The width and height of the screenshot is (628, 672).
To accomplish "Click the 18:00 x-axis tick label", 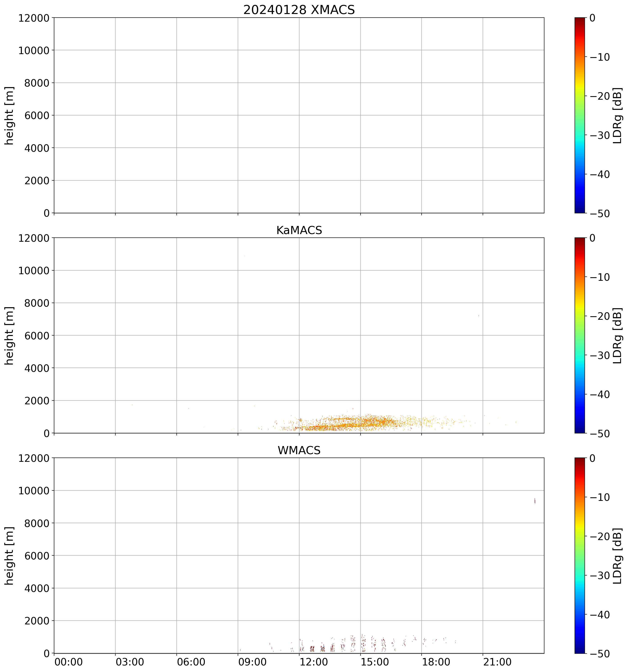I will 436,662.
